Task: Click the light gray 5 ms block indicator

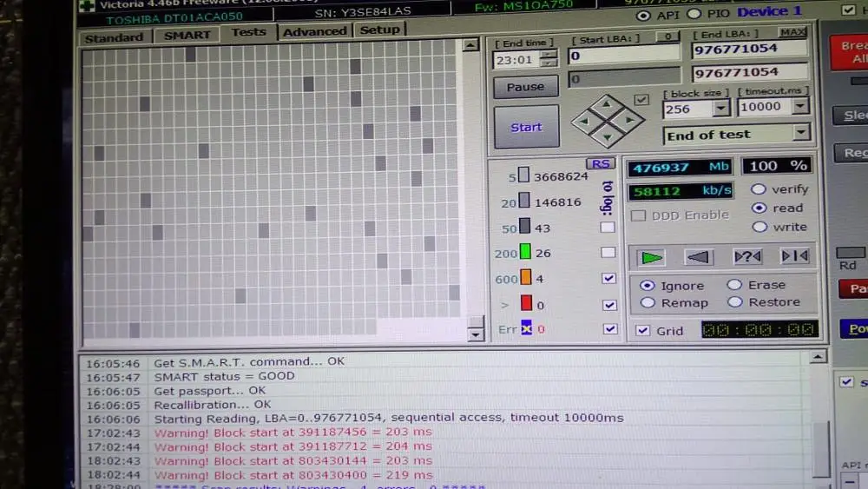Action: pyautogui.click(x=523, y=175)
